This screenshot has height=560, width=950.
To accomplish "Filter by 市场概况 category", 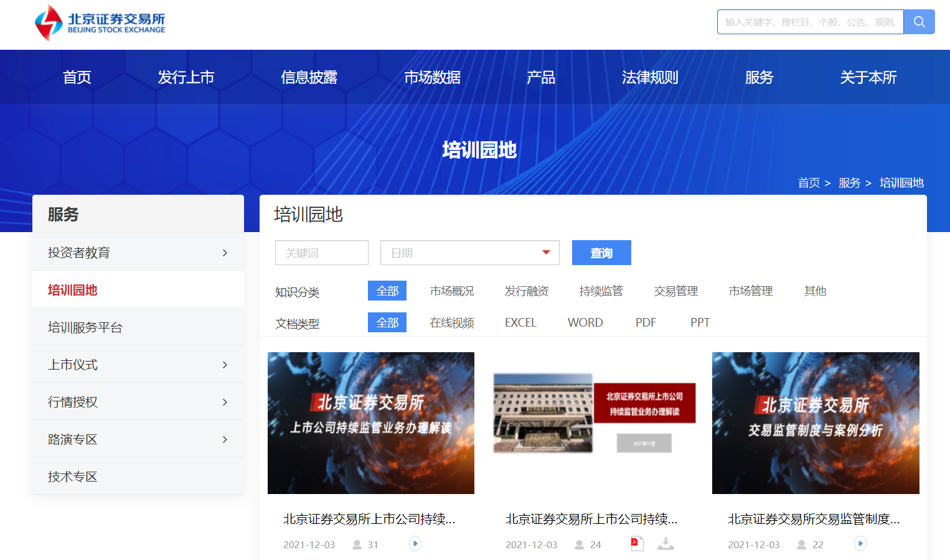I will tap(452, 291).
